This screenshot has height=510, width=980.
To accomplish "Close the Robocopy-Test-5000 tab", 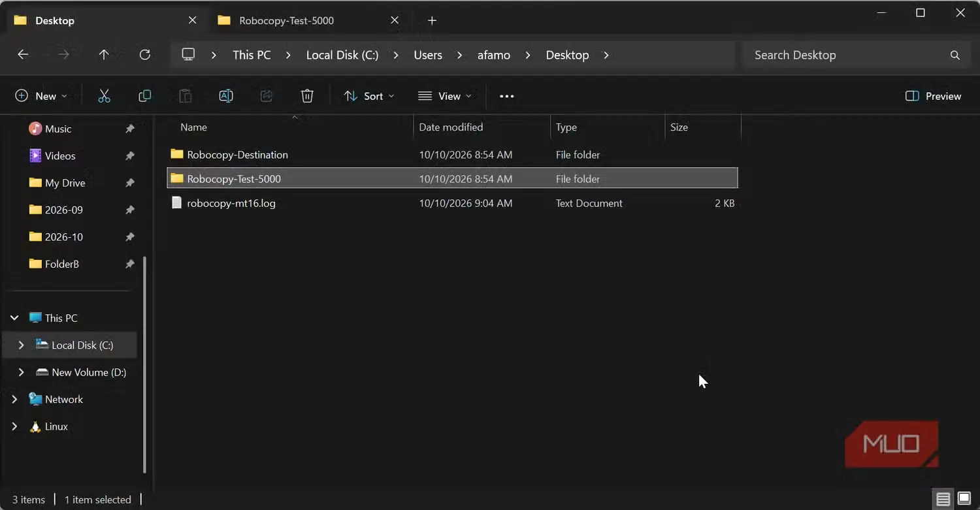I will 395,20.
